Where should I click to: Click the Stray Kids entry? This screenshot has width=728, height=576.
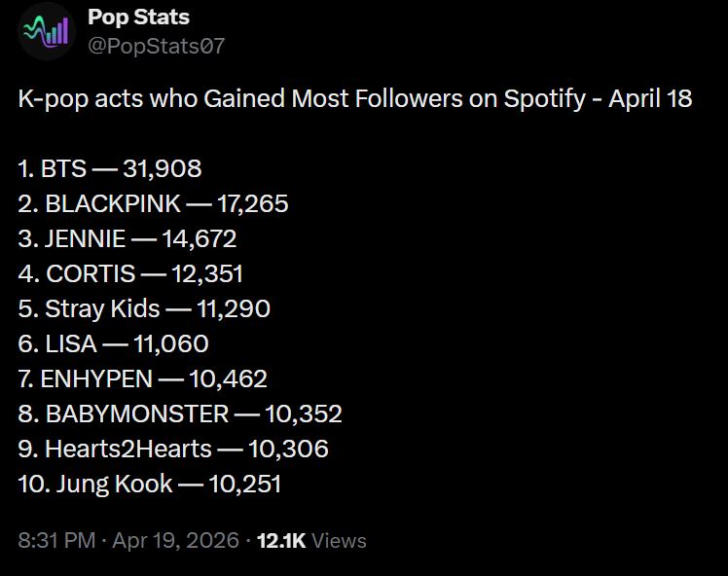pyautogui.click(x=144, y=309)
